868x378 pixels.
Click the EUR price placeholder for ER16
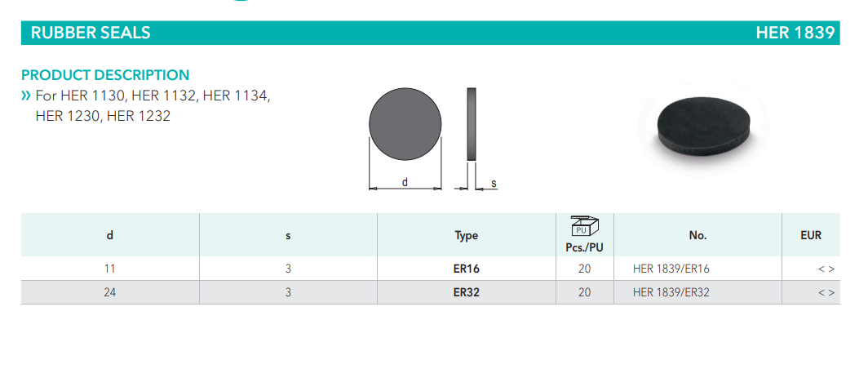pyautogui.click(x=826, y=269)
